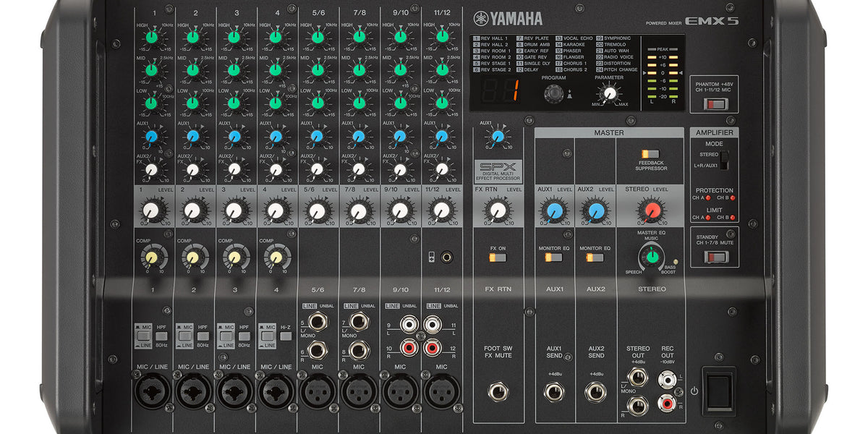Click channel 11/12 LEVEL knob

point(441,211)
